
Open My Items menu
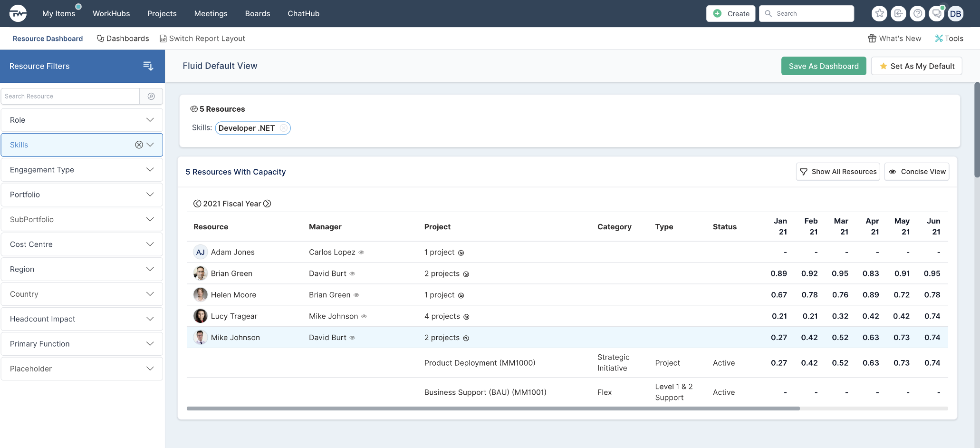point(58,13)
